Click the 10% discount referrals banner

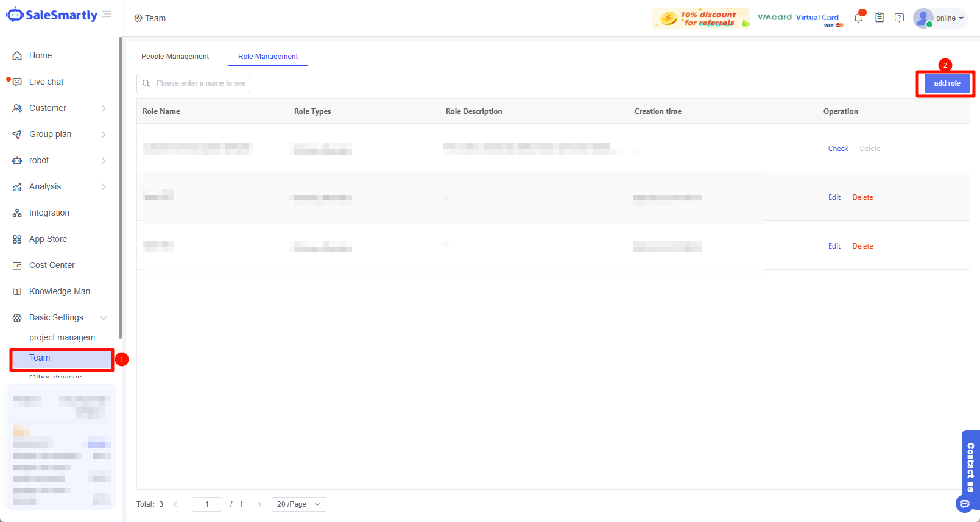[x=700, y=18]
